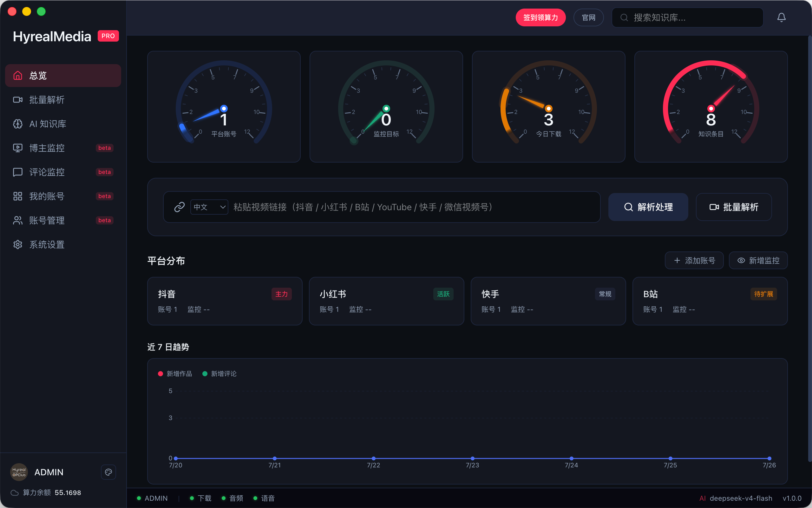The width and height of the screenshot is (812, 508).
Task: Click the 解析处理 button
Action: click(x=648, y=207)
